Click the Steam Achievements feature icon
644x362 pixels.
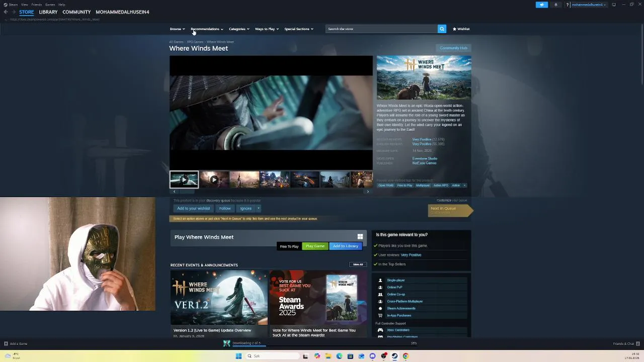[380, 308]
